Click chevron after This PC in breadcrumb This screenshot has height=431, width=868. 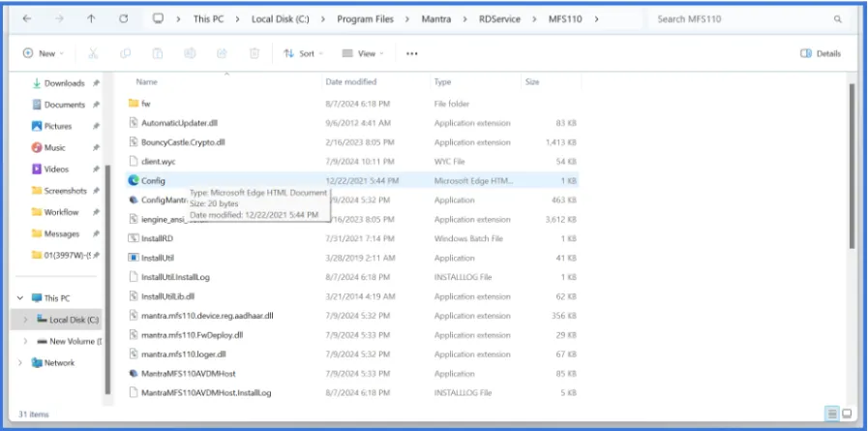237,19
